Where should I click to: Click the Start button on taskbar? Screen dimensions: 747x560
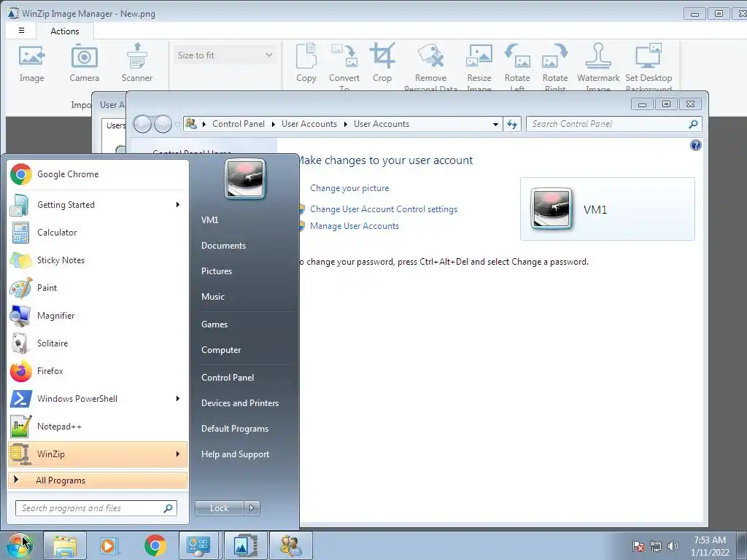[18, 545]
